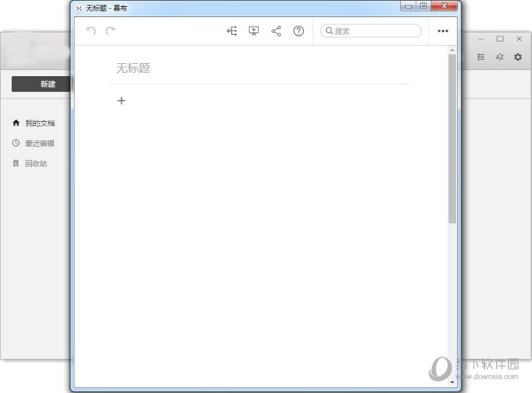This screenshot has width=532, height=393.
Task: Undo the last edit in Mubu editor
Action: click(91, 31)
